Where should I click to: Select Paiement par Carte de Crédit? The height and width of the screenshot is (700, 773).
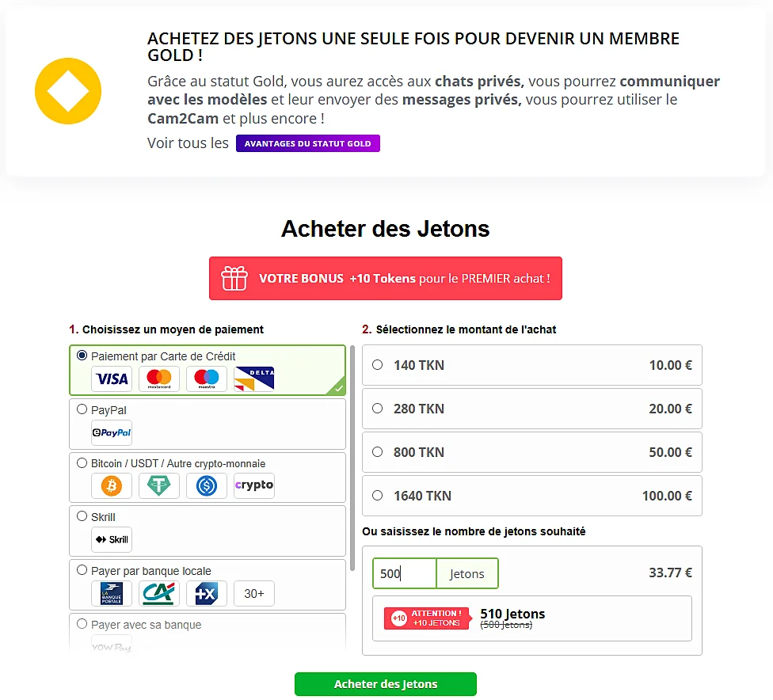(x=80, y=356)
